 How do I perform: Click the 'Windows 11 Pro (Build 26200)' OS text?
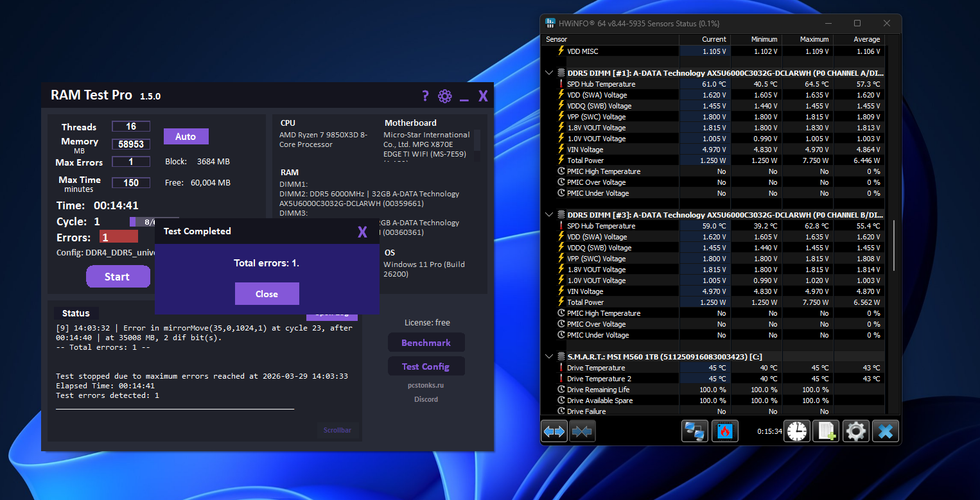(x=424, y=269)
